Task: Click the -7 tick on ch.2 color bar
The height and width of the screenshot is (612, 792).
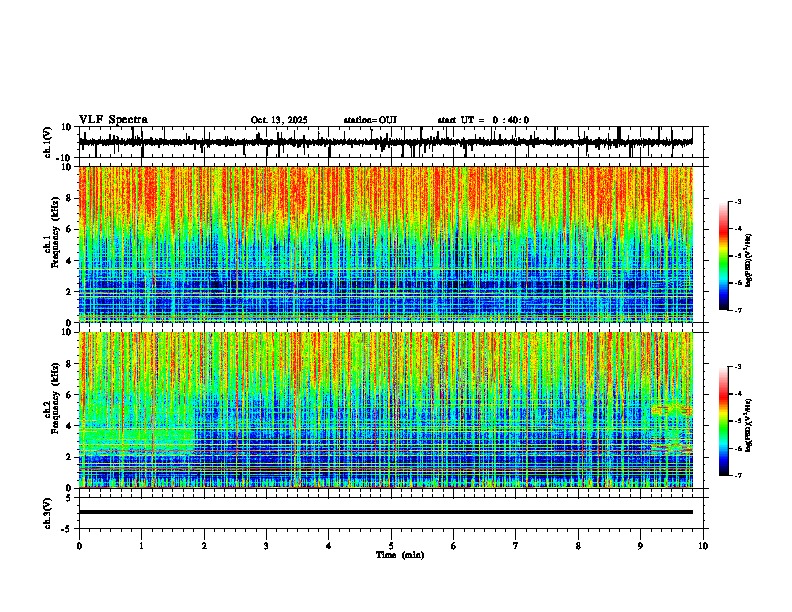Action: click(737, 475)
